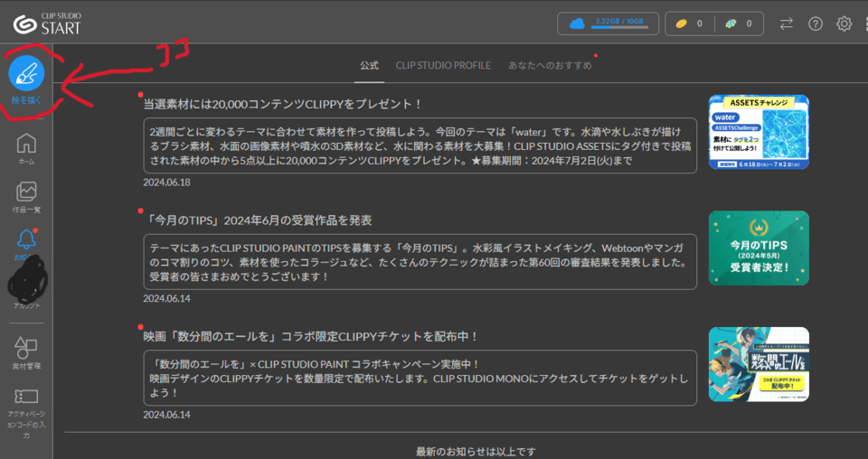This screenshot has width=868, height=459.
Task: Go to ホーム in the sidebar
Action: point(26,148)
